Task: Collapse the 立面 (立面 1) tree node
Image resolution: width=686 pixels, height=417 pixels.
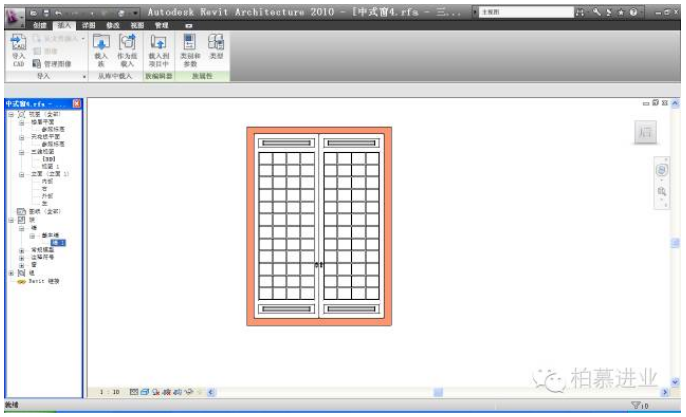Action: click(21, 174)
